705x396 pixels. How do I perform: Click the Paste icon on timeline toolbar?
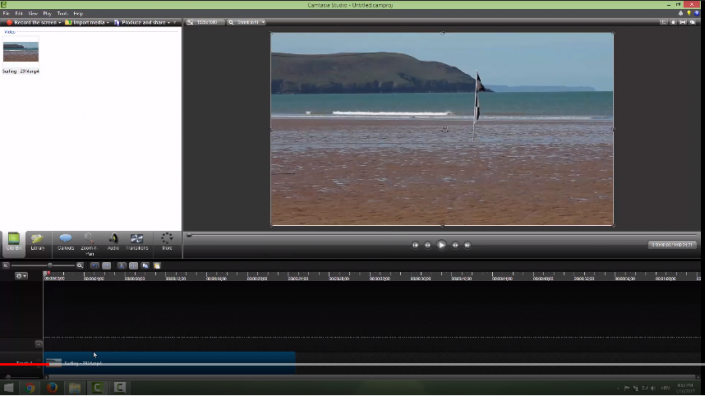(157, 266)
